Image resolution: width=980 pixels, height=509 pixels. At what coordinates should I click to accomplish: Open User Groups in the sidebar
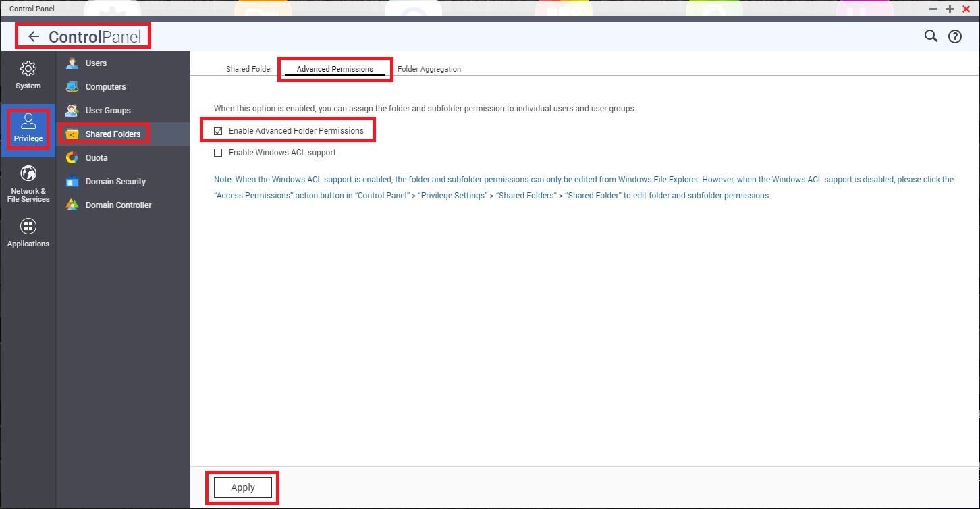108,111
